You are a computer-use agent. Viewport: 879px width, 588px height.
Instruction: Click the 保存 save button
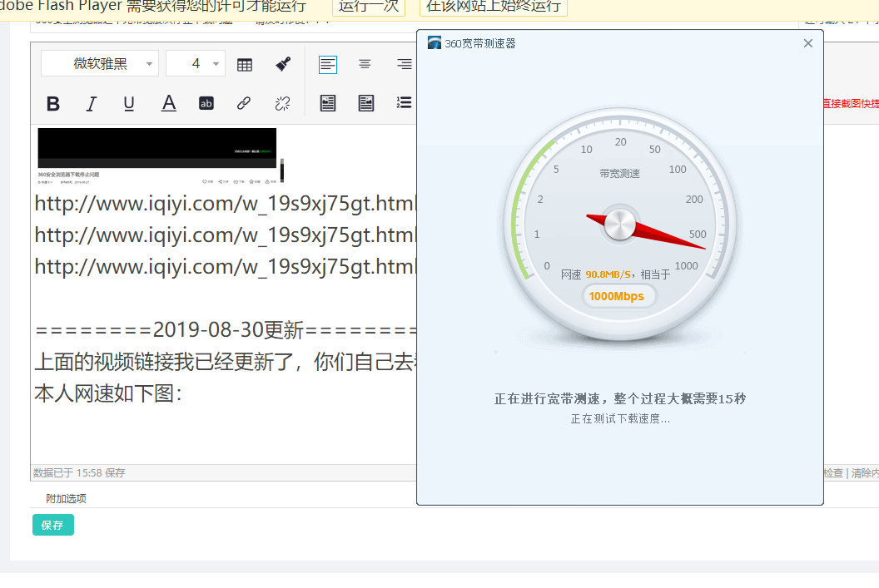[52, 526]
